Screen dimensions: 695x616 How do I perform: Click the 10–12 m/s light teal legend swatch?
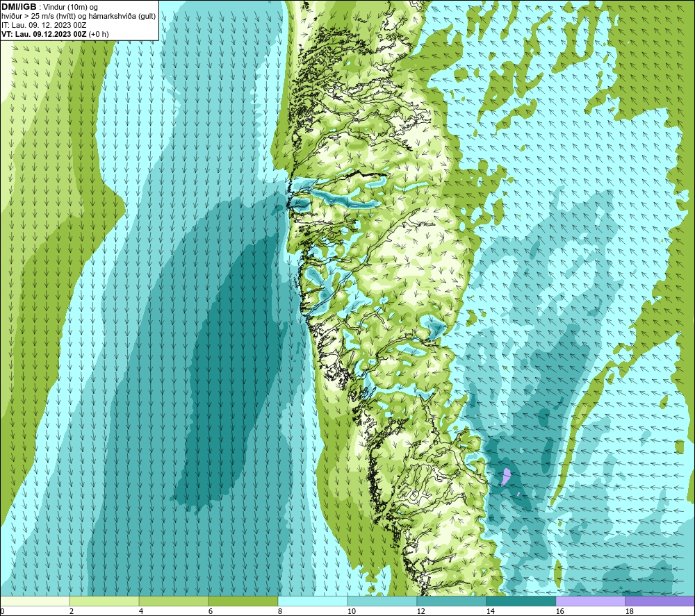pyautogui.click(x=382, y=601)
